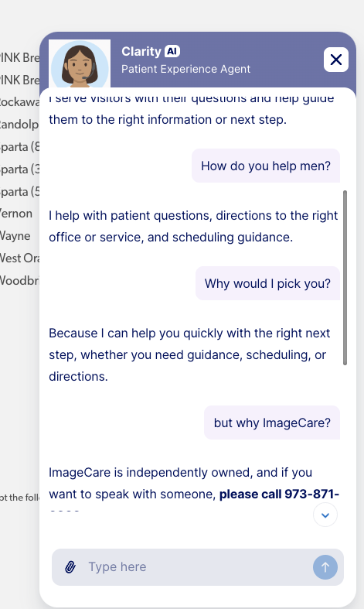Screen dimensions: 364x609
Task: Click the paperclip attachment icon
Action: [70, 567]
